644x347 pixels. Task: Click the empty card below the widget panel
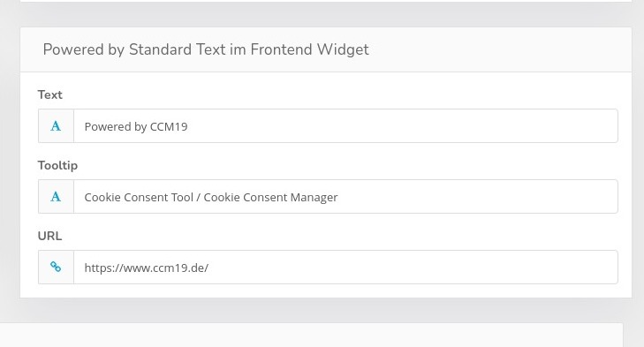tap(311, 336)
